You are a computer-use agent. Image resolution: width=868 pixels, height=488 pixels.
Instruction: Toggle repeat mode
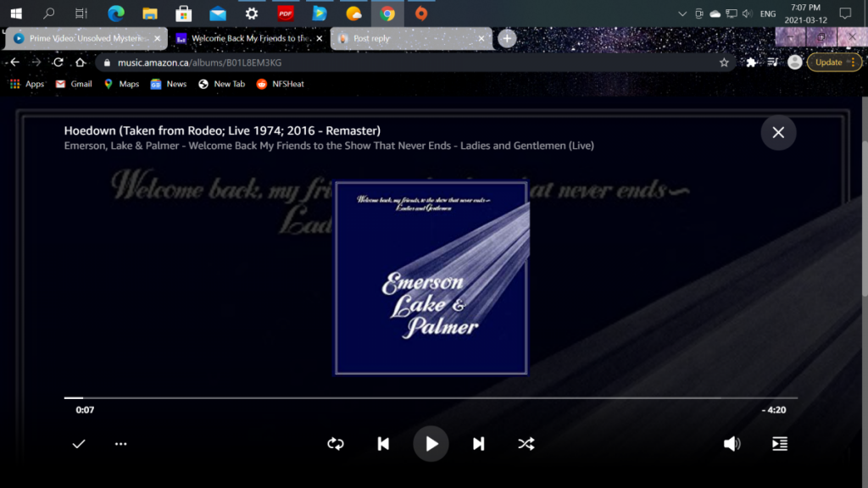(x=336, y=444)
